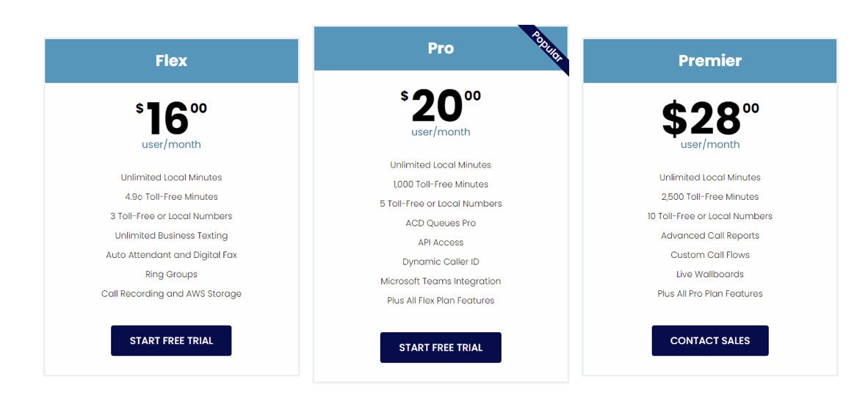The height and width of the screenshot is (413, 868).
Task: Click the API Access feature text
Action: click(441, 243)
